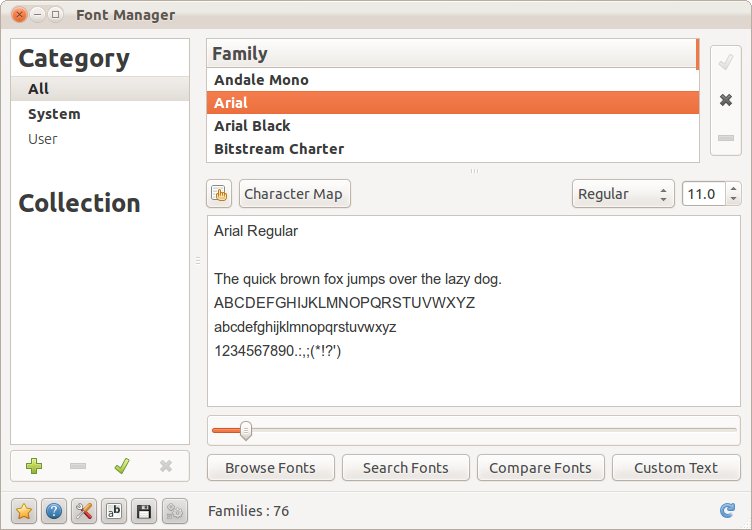Select Arial Black font family
752x530 pixels.
pyautogui.click(x=453, y=126)
